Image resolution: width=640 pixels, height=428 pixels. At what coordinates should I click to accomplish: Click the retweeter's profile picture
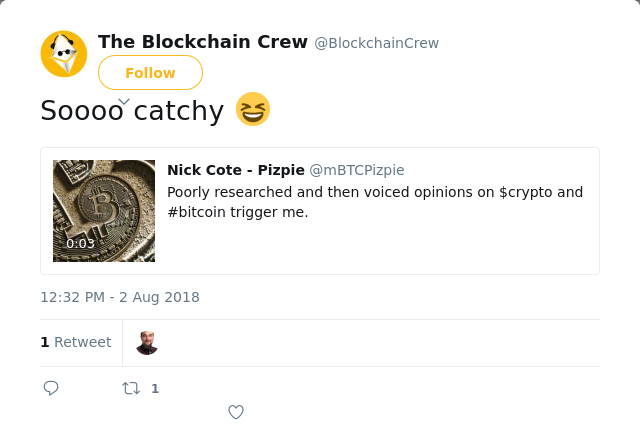click(x=147, y=343)
